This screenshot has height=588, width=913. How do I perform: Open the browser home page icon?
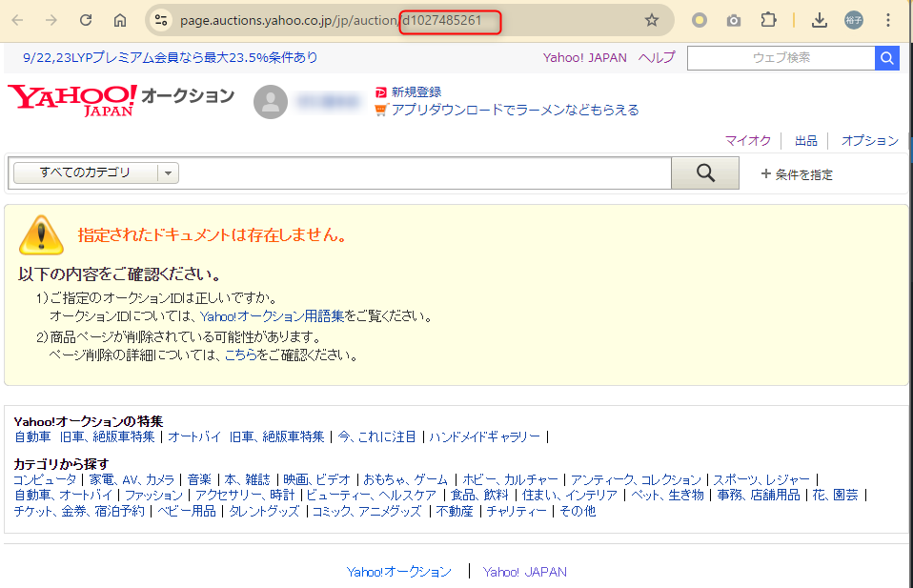click(x=120, y=20)
